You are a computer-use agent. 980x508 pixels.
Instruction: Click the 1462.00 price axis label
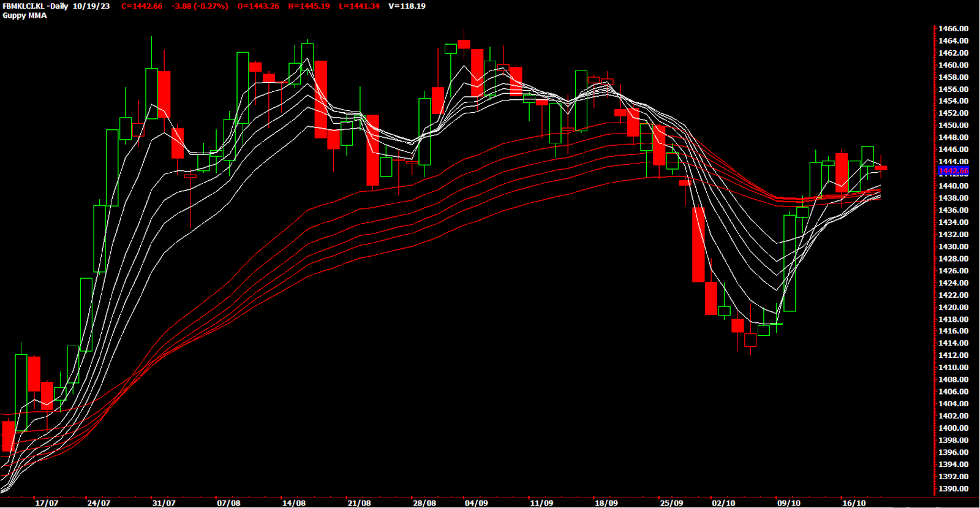953,53
